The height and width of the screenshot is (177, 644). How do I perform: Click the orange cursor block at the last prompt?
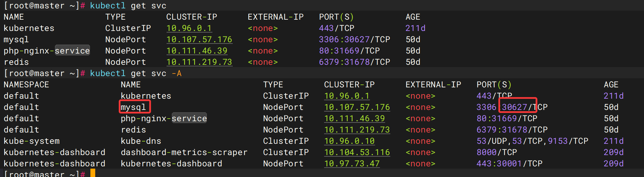[x=93, y=173]
